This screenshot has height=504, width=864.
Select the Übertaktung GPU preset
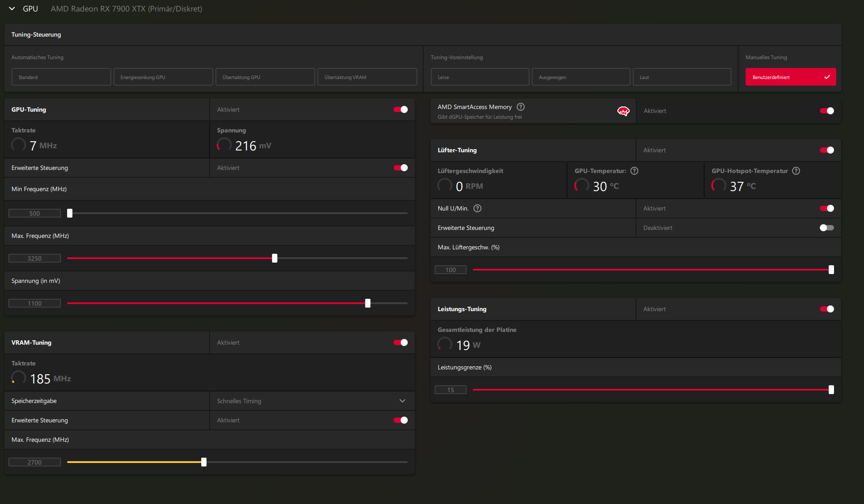(x=265, y=77)
